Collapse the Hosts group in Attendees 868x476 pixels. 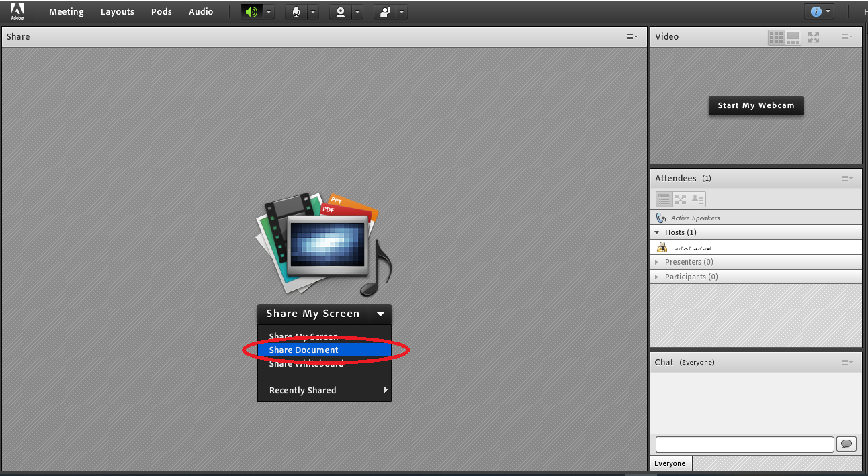656,232
